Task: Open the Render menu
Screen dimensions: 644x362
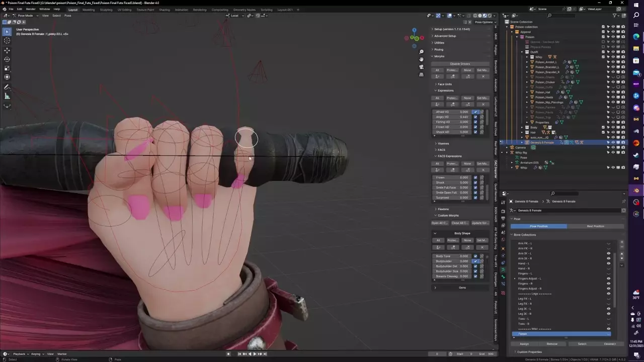Action: [x=31, y=9]
